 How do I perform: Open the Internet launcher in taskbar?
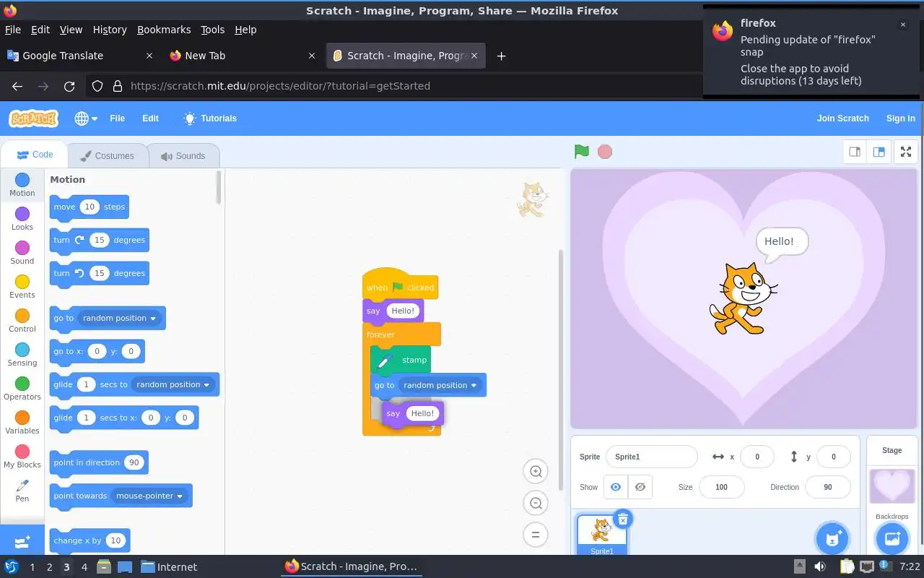point(169,567)
